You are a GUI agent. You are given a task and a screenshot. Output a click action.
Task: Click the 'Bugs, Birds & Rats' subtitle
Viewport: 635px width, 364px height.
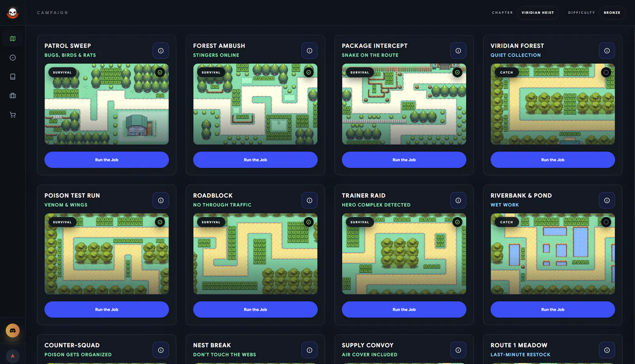70,55
